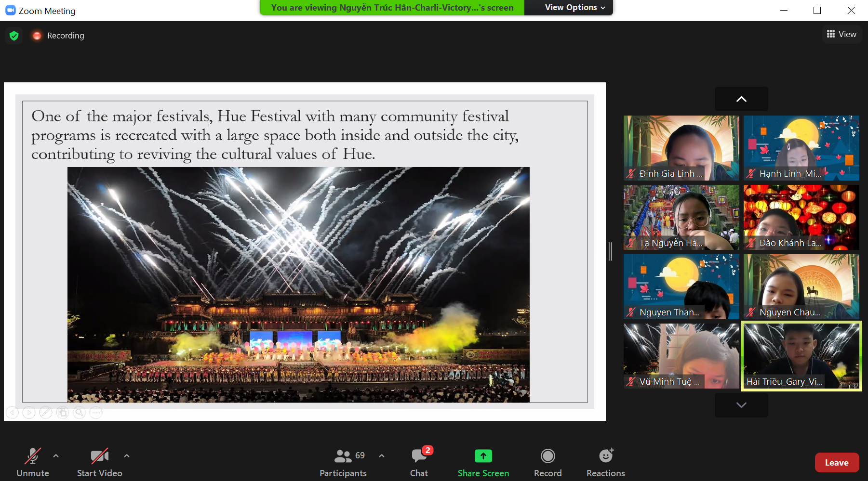Select the Hải Triều_Gary video thumbnail
This screenshot has height=481, width=868.
tap(801, 356)
